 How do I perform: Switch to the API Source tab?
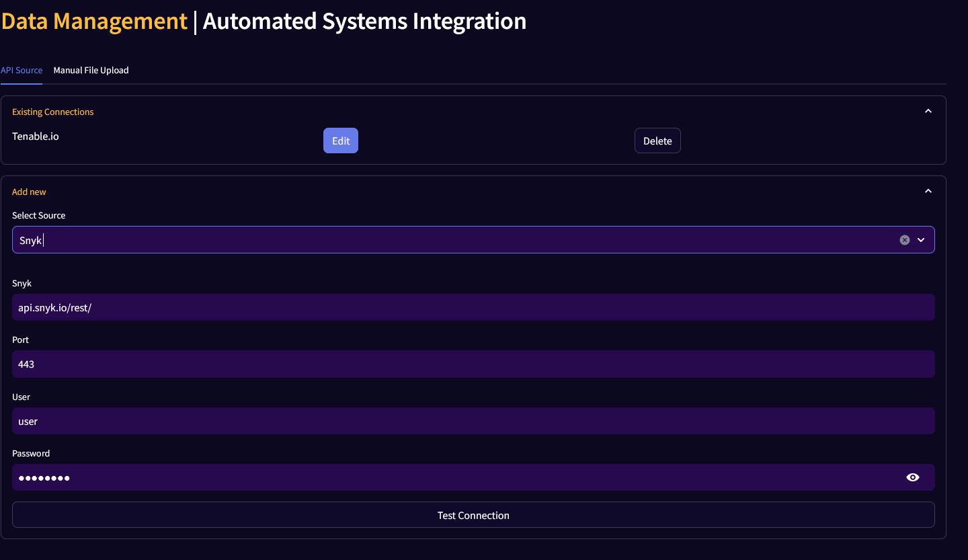[22, 70]
